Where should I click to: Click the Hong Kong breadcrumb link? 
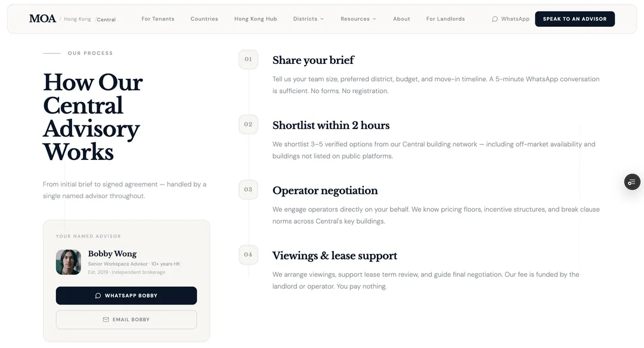77,19
